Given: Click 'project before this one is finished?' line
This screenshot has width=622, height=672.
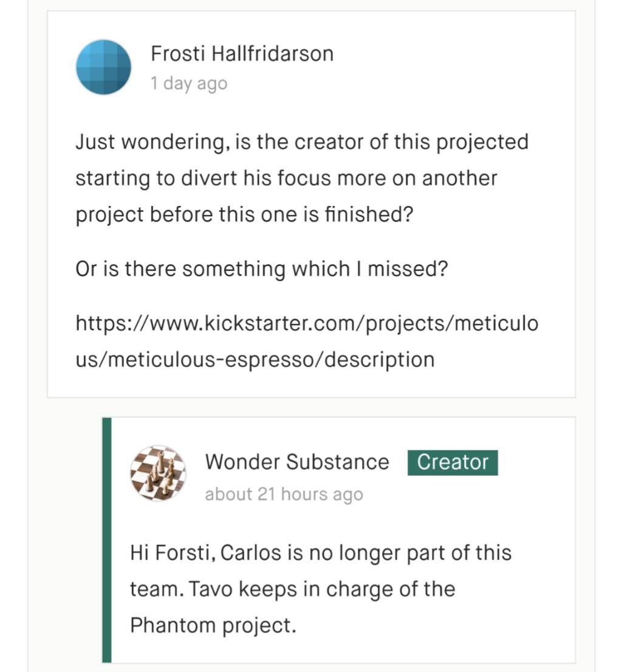Looking at the screenshot, I should [x=244, y=214].
